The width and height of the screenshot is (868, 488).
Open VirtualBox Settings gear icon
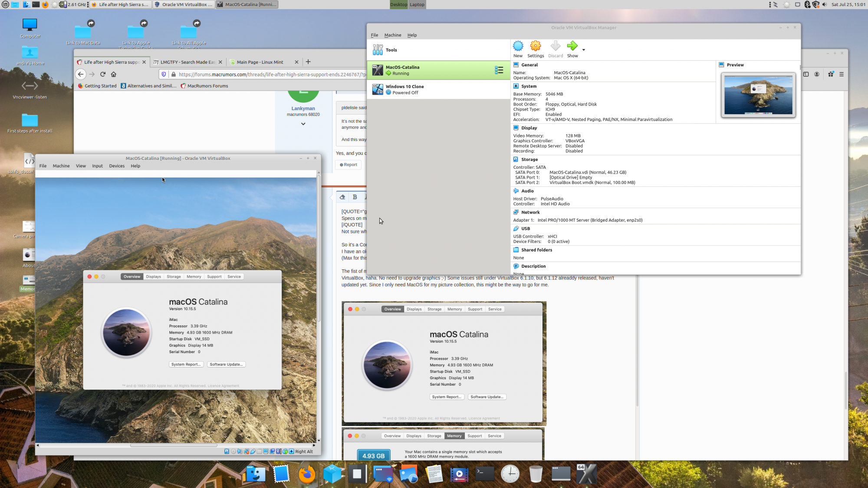tap(535, 46)
